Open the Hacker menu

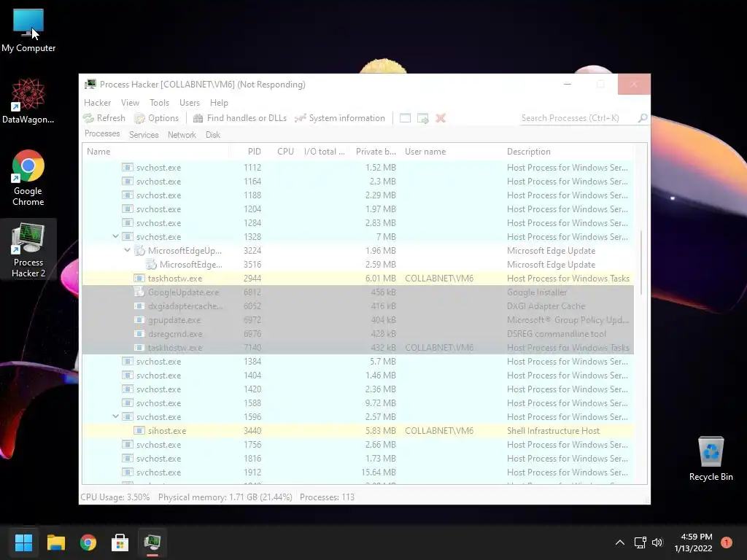tap(97, 103)
